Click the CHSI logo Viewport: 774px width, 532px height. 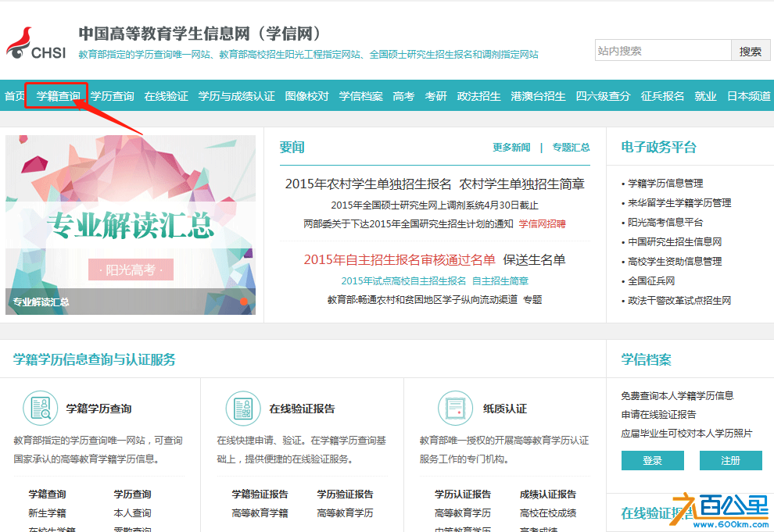(x=36, y=44)
